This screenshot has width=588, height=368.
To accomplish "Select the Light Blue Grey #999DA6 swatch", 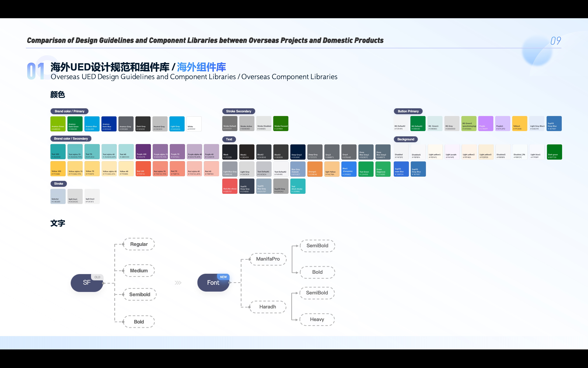I will pos(230,169).
